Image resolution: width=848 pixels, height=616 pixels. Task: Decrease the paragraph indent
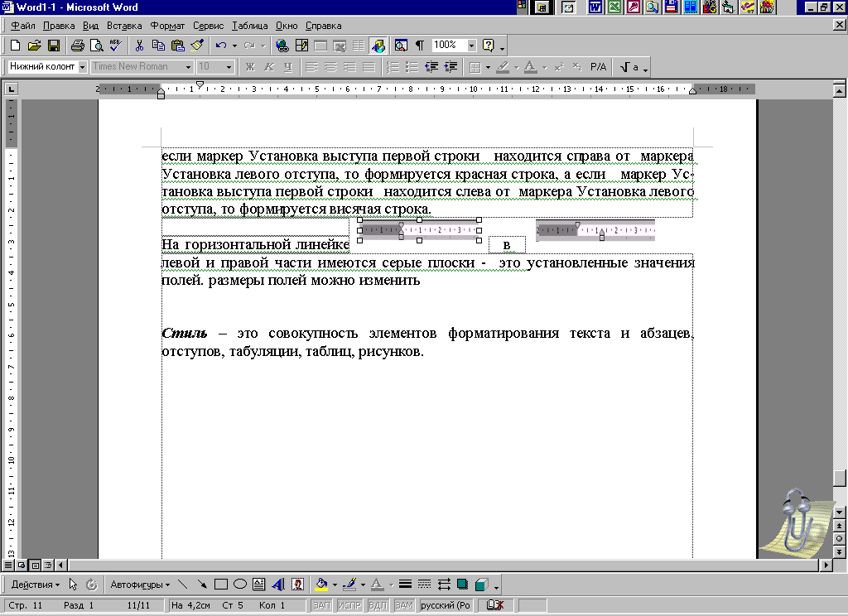tap(431, 67)
